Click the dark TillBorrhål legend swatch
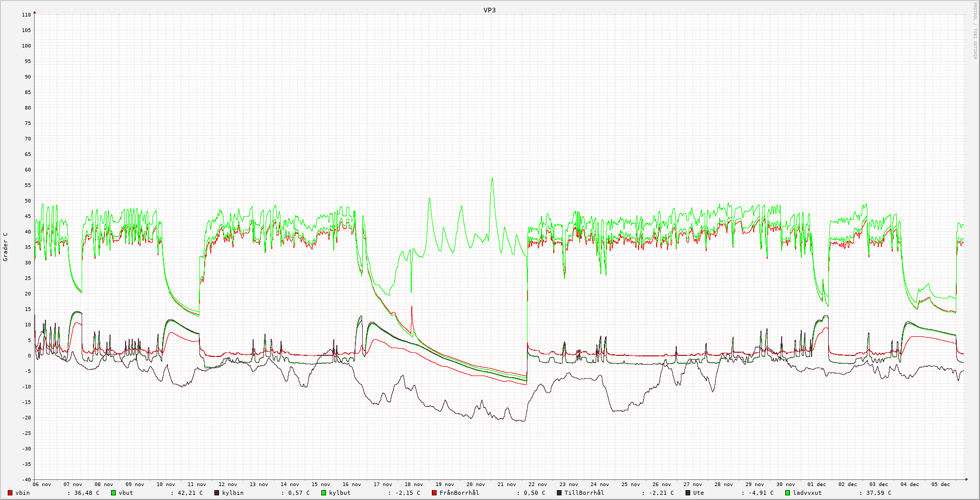This screenshot has width=980, height=500. [x=559, y=493]
